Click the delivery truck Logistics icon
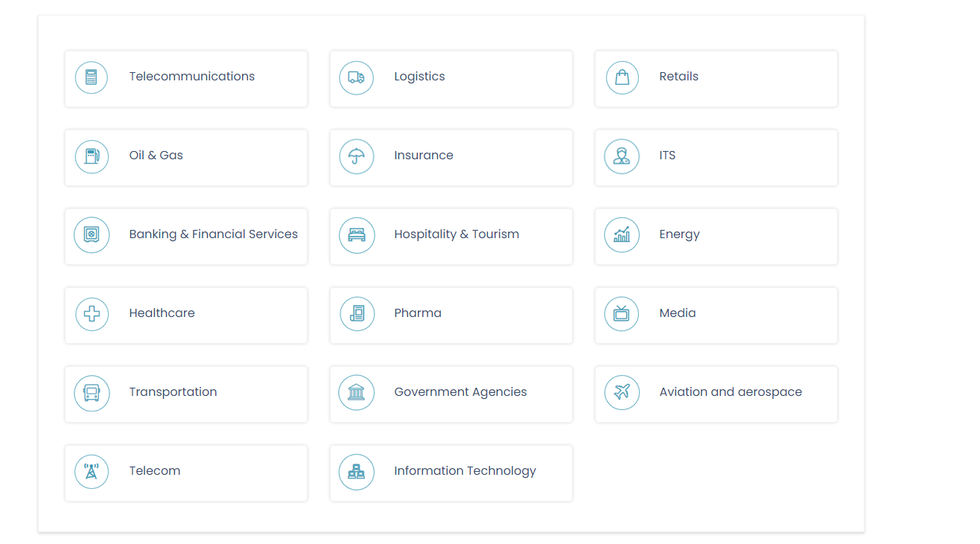980x544 pixels. tap(357, 77)
